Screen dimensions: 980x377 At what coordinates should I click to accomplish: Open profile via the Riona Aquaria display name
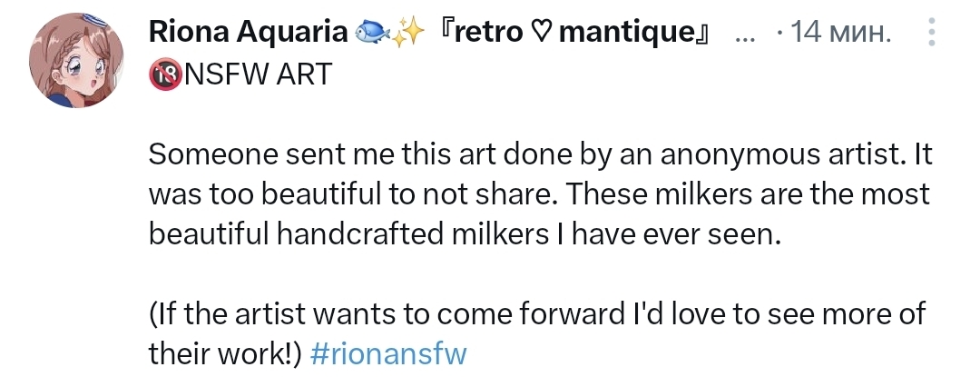[248, 32]
